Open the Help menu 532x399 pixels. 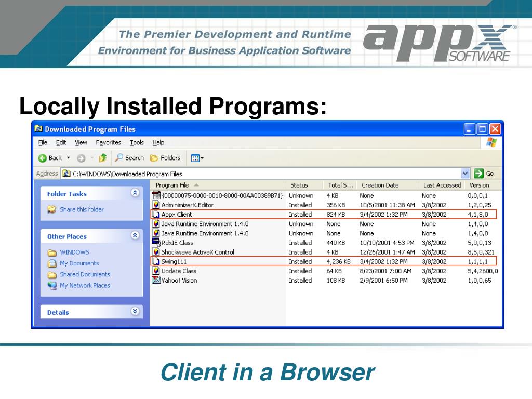[x=158, y=142]
